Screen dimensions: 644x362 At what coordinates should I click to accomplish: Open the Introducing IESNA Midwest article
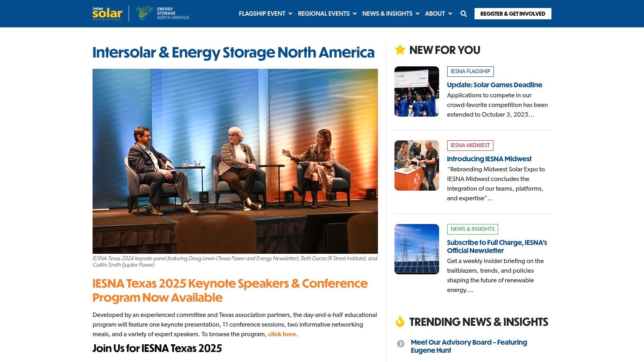489,159
